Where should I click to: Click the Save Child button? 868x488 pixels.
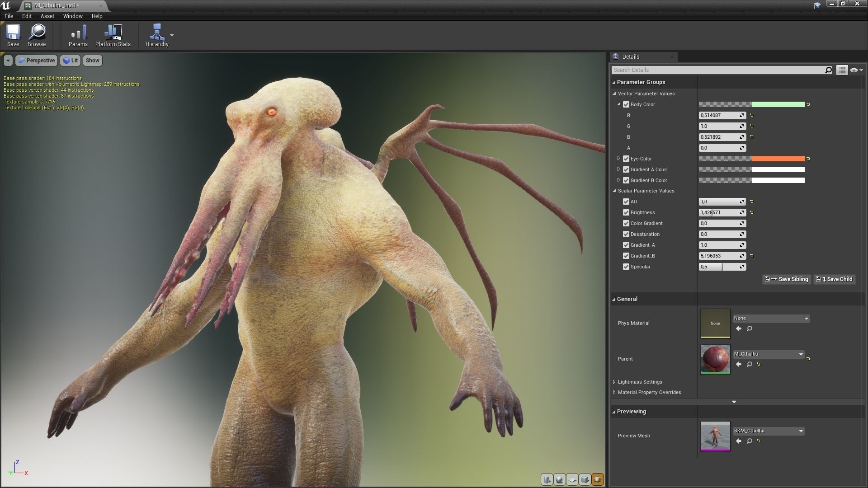[x=835, y=279]
